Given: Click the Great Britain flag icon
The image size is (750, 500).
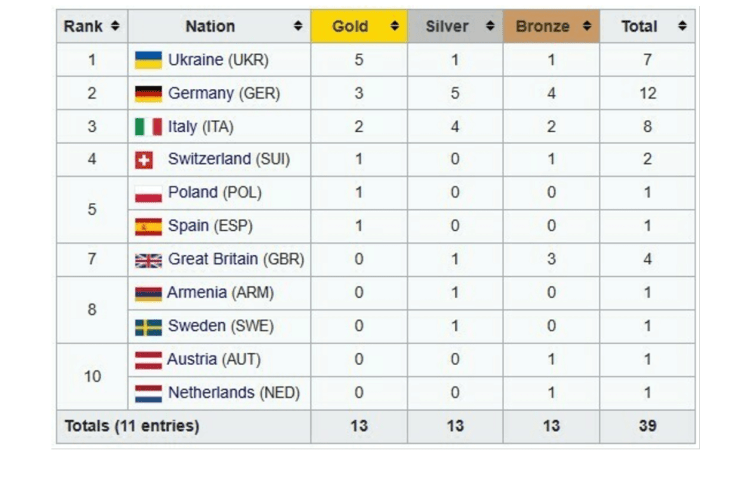Looking at the screenshot, I should pyautogui.click(x=148, y=260).
